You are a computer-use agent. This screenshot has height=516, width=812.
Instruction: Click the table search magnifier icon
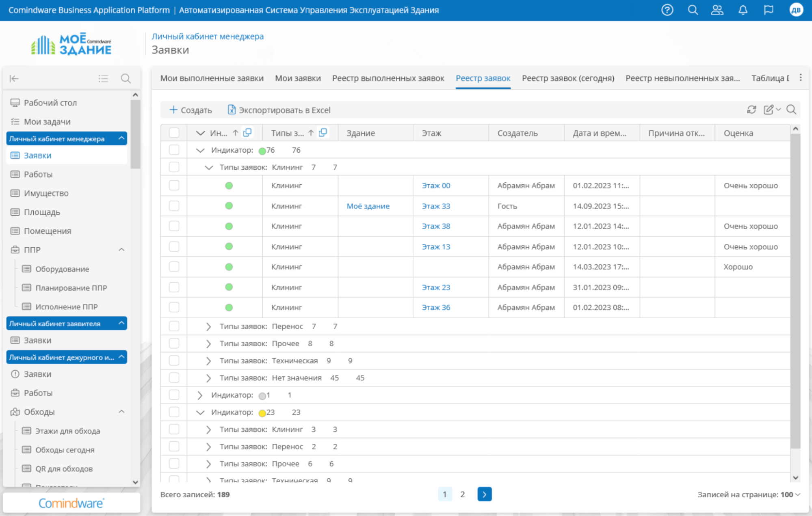[x=791, y=110]
